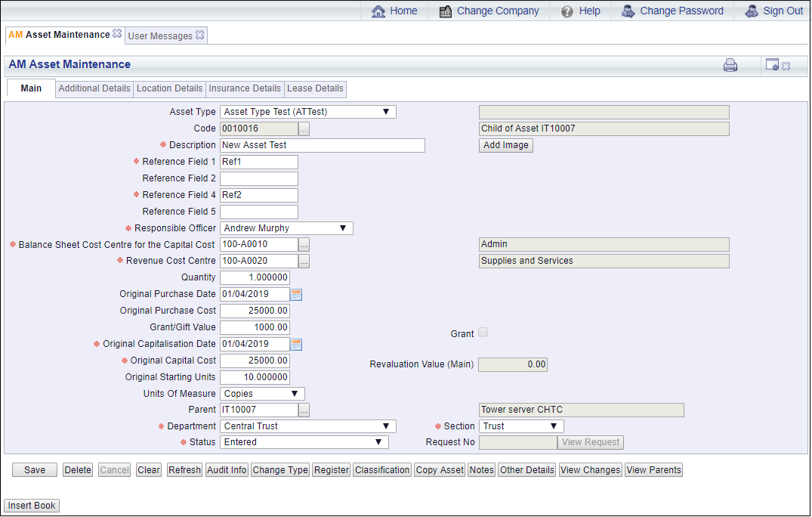Switch to Additional Details tab
The width and height of the screenshot is (812, 517).
point(94,88)
